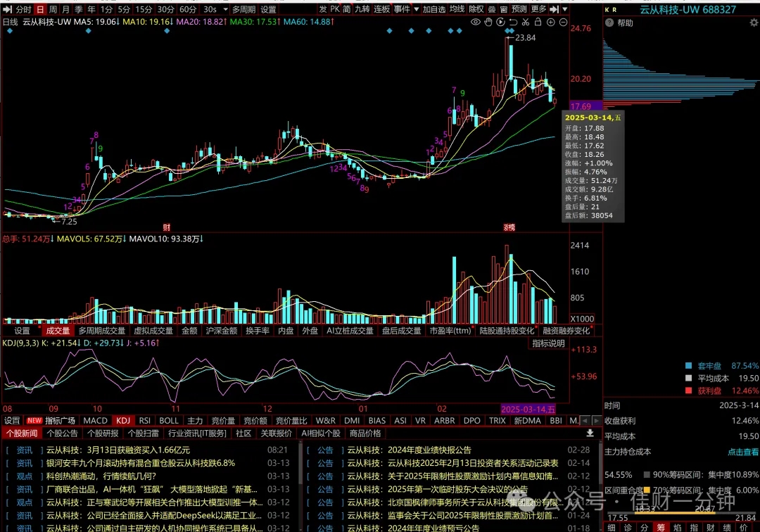
Task: Open the 诊 diagnosis bottom tab
Action: (x=628, y=528)
